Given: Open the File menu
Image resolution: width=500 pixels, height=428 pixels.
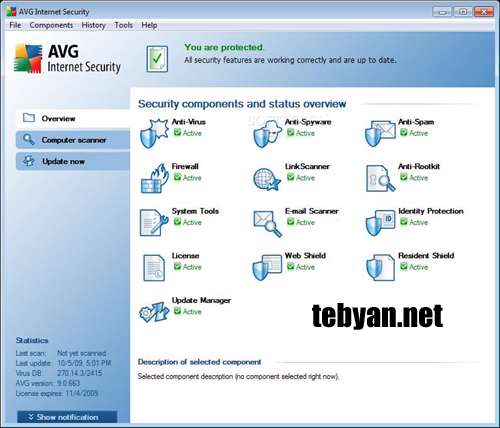Looking at the screenshot, I should coord(15,25).
